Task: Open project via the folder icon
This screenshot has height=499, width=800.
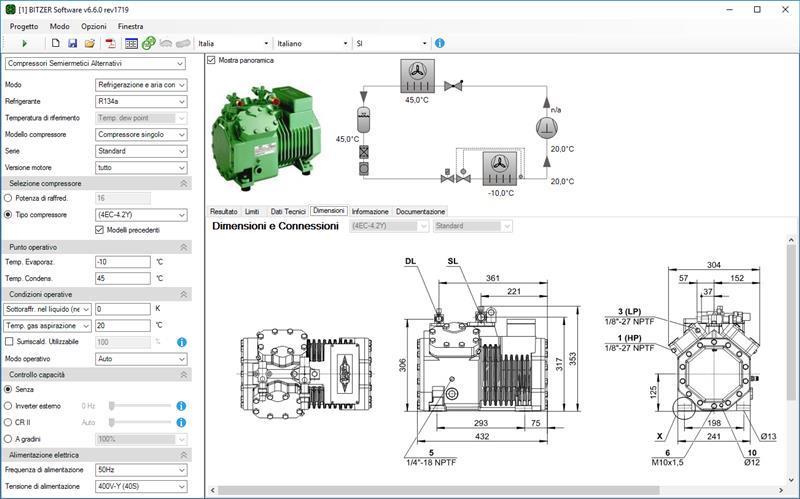Action: 90,43
